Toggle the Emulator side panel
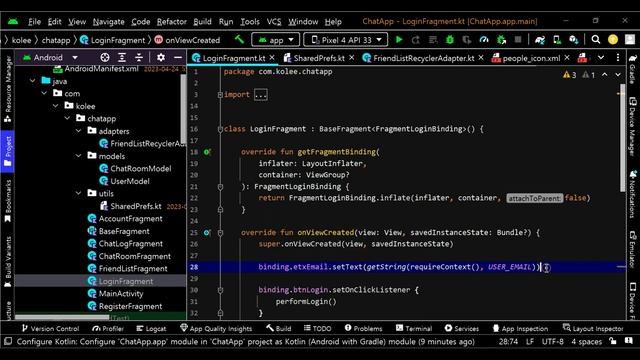This screenshot has width=640, height=360. click(633, 249)
